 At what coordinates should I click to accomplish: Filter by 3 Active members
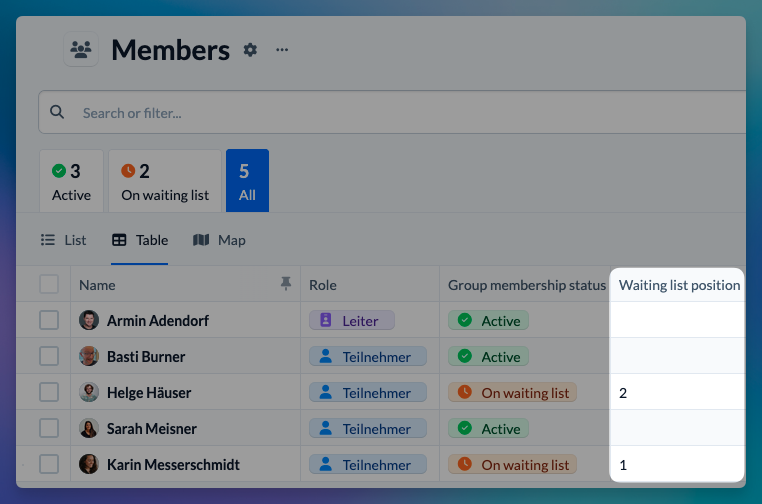(71, 181)
